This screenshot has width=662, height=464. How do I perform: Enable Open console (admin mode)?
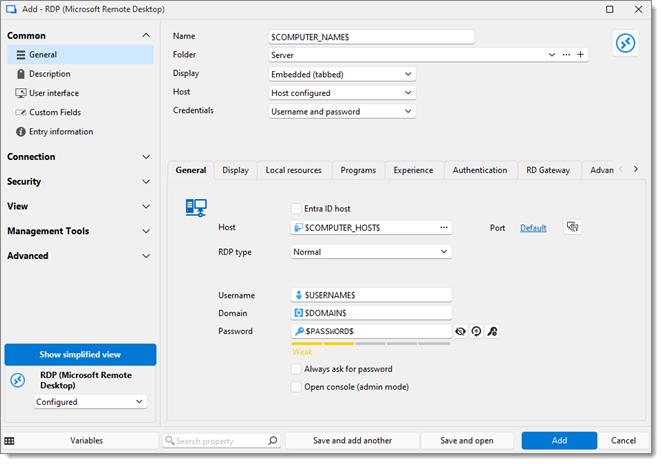(x=296, y=387)
